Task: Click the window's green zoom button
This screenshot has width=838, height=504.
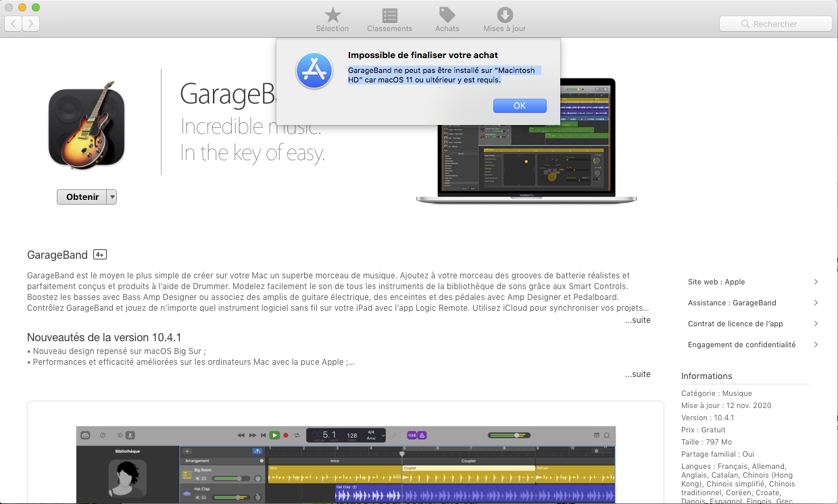Action: 36,7
